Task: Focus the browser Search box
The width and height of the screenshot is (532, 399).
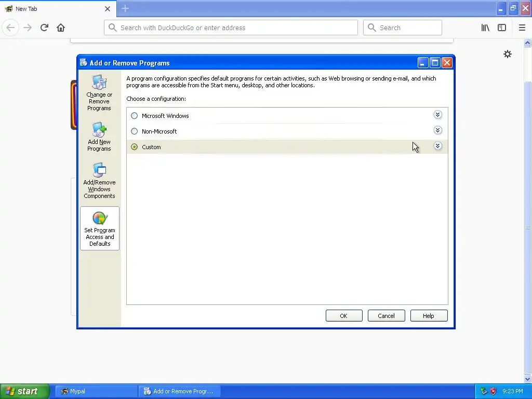Action: (403, 28)
